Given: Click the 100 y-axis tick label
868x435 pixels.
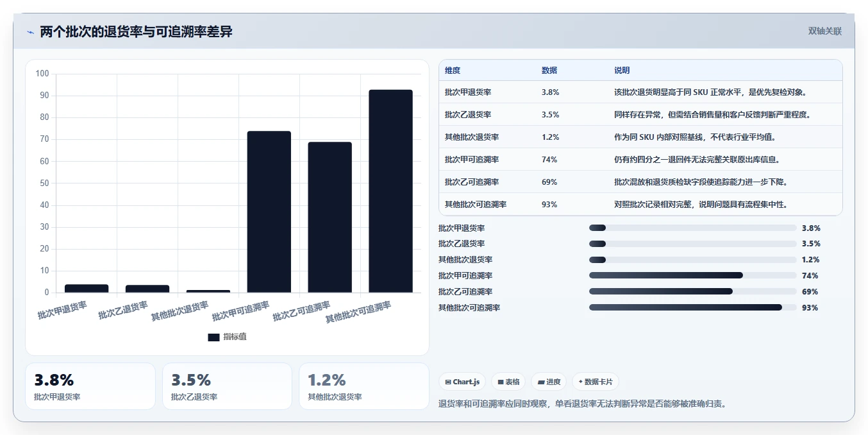Looking at the screenshot, I should click(x=42, y=74).
